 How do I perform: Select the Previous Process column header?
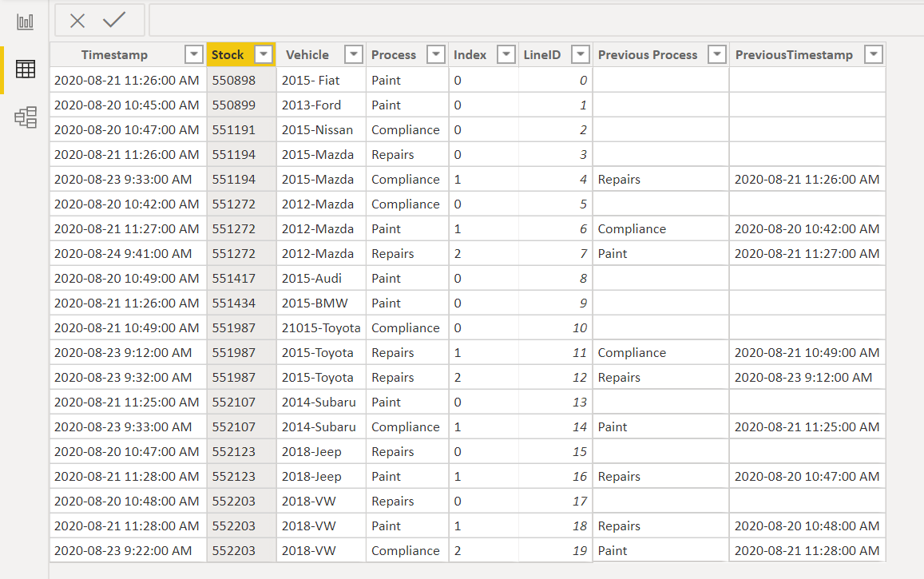pyautogui.click(x=648, y=54)
